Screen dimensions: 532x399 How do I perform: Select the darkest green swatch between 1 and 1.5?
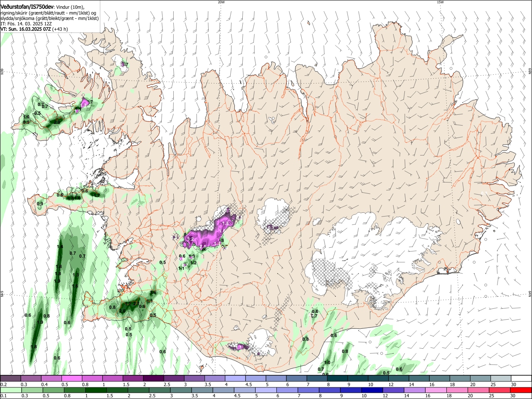(96, 390)
